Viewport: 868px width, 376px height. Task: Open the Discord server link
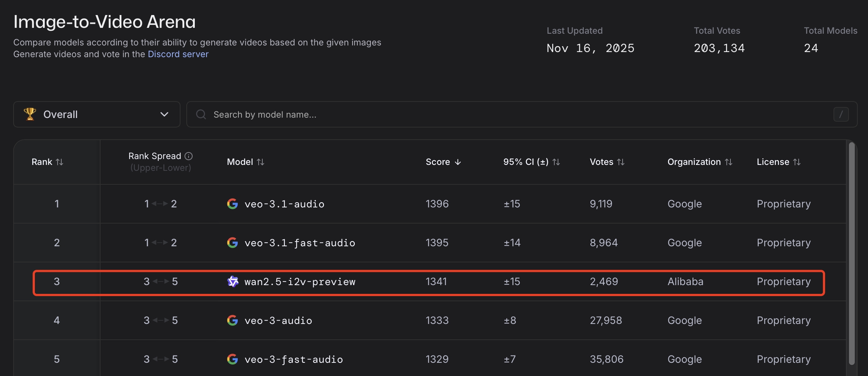coord(178,54)
